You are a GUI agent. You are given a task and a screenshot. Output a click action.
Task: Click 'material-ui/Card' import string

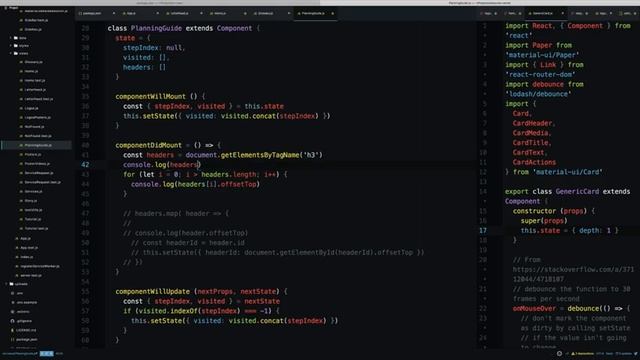pyautogui.click(x=567, y=172)
